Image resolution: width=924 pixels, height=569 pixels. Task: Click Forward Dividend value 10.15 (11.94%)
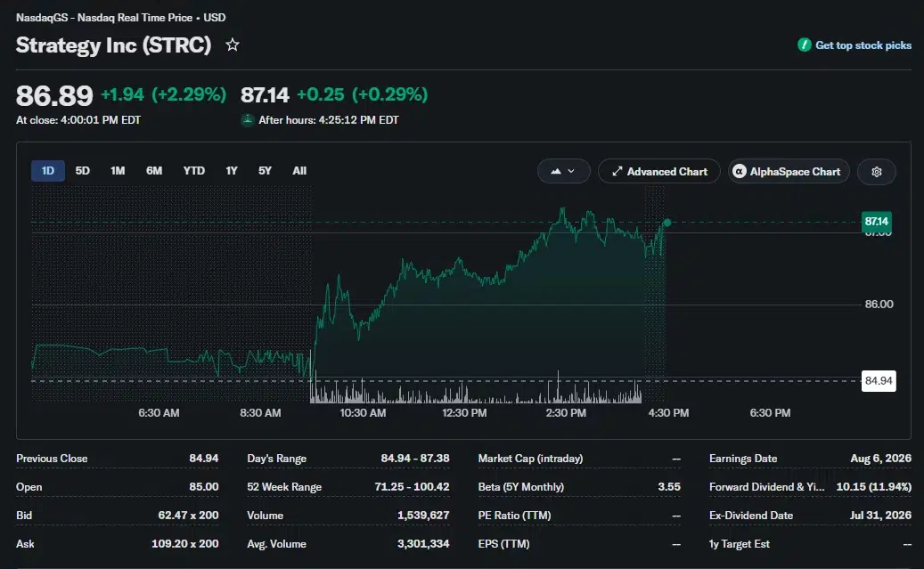(x=874, y=486)
